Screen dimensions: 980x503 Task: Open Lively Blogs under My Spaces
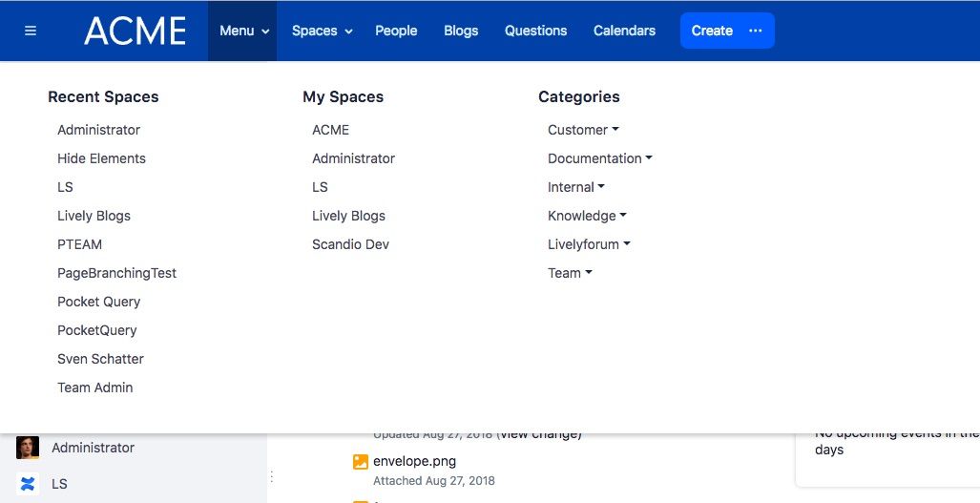[348, 217]
